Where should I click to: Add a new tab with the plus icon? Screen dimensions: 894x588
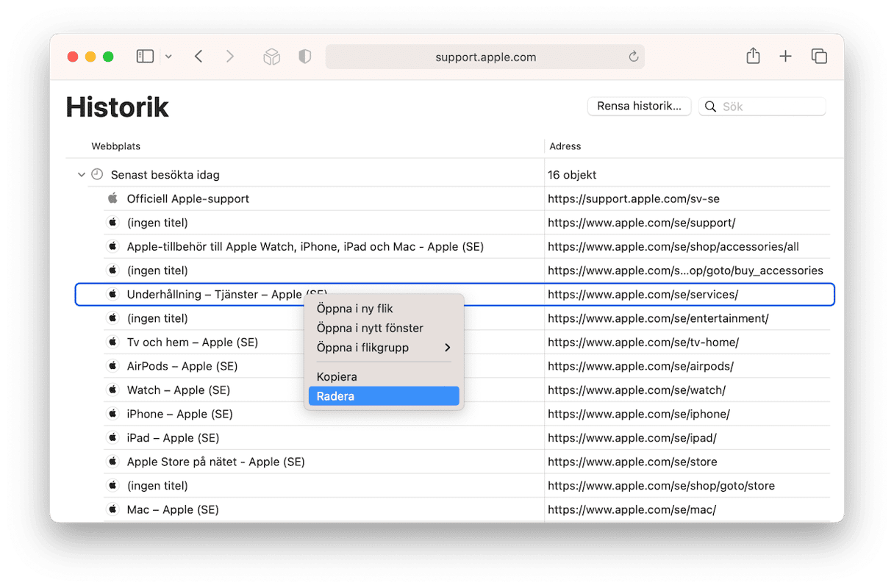pos(785,57)
